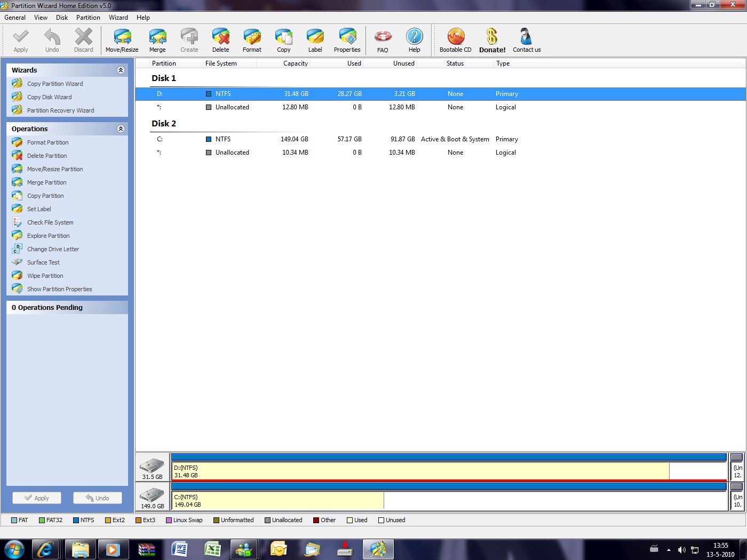The width and height of the screenshot is (747, 560).
Task: Select Disk 2 Unallocated 10.34 MB row
Action: click(440, 153)
